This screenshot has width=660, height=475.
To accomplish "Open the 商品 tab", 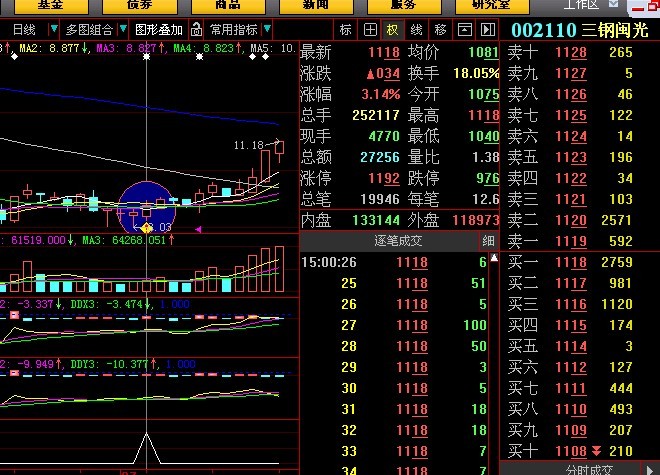I will coord(228,5).
